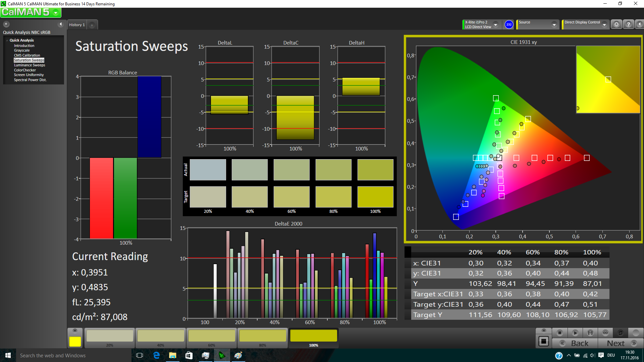Open Luminance Sweeps in the workflow list
This screenshot has width=644, height=362.
click(30, 65)
